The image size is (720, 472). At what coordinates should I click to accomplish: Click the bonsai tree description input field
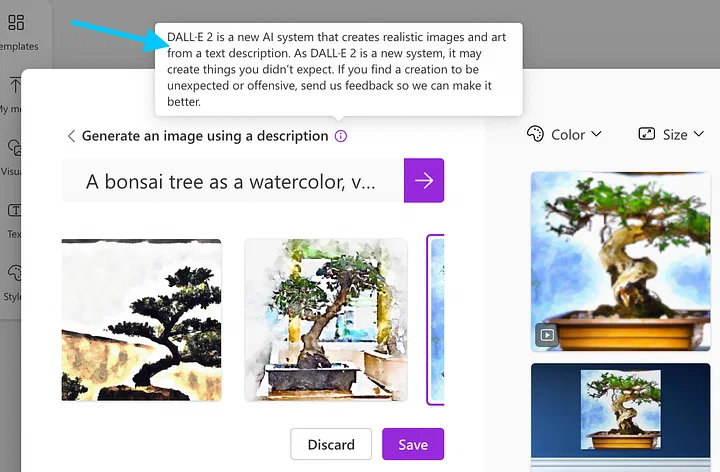[233, 180]
